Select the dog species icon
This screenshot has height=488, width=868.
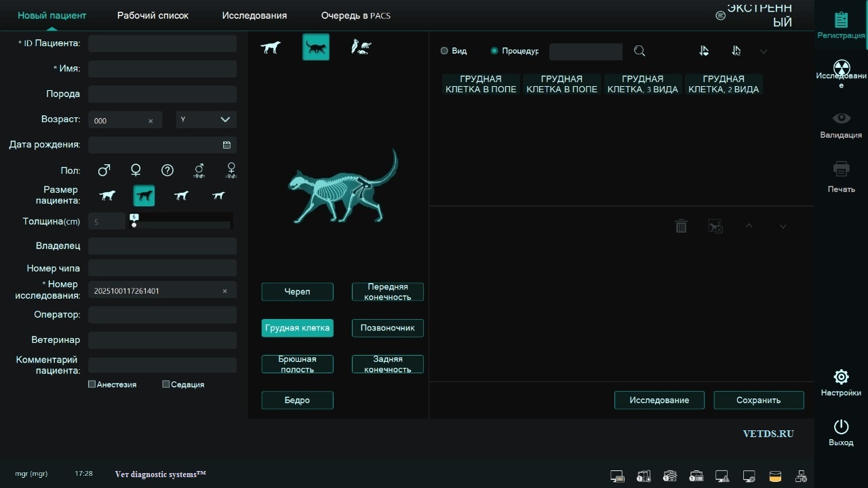271,48
